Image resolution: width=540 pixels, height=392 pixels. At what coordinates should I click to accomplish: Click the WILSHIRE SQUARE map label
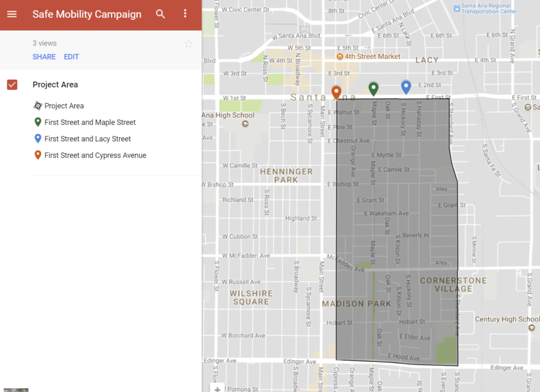[x=251, y=298]
